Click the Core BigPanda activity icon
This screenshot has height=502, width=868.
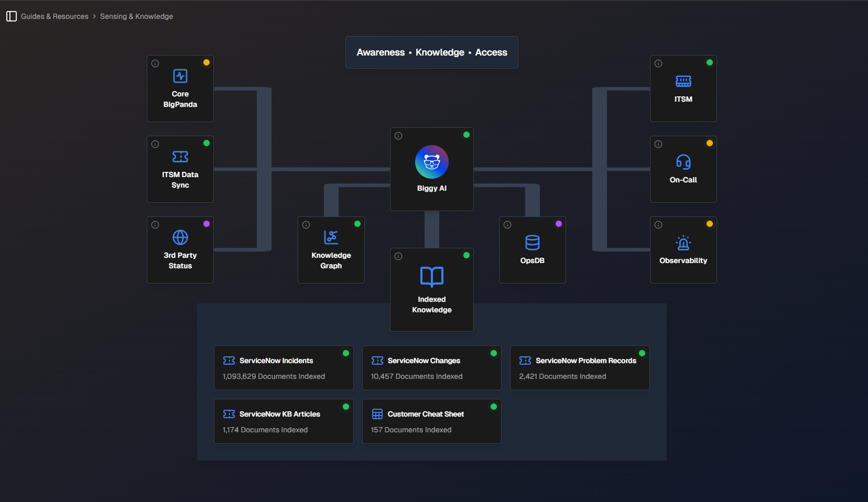(x=180, y=75)
